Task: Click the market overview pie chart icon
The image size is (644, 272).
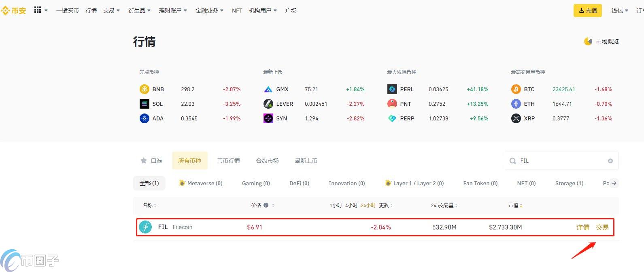Action: point(588,41)
